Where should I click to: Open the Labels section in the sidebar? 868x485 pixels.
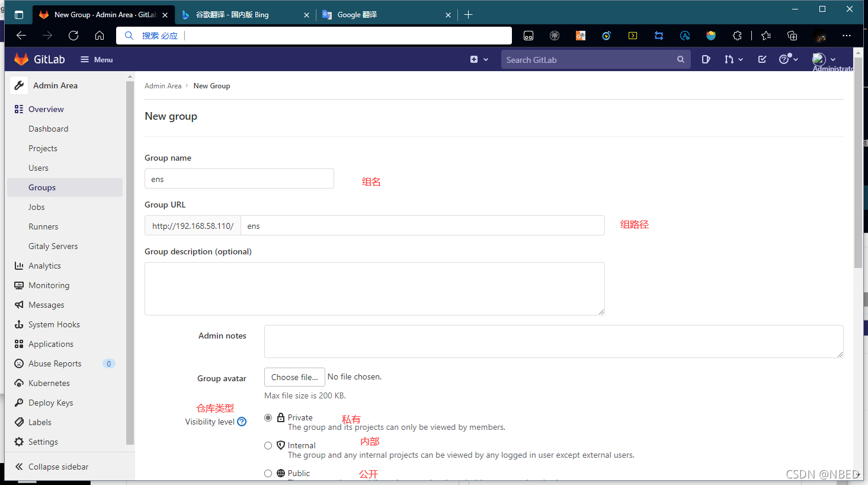click(39, 422)
